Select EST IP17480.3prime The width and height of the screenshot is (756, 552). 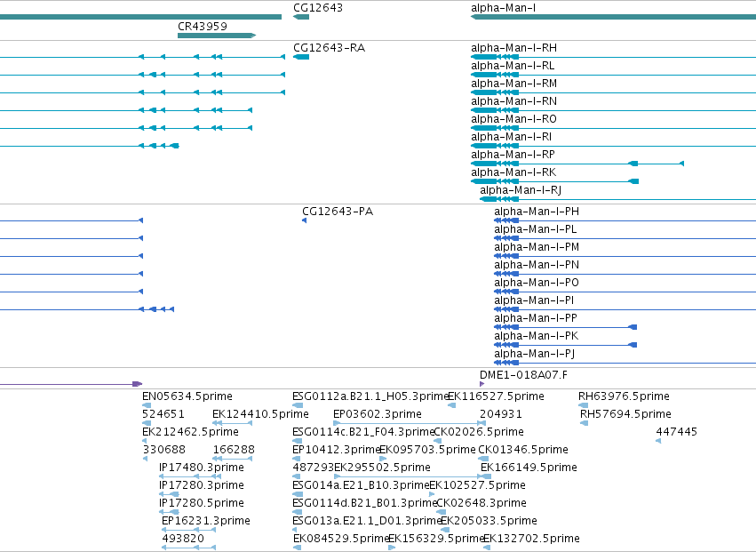coord(201,468)
